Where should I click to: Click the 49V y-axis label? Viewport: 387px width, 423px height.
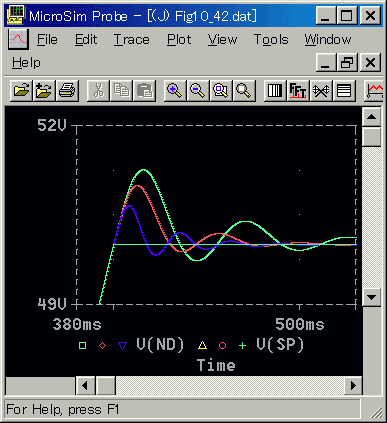tap(52, 304)
